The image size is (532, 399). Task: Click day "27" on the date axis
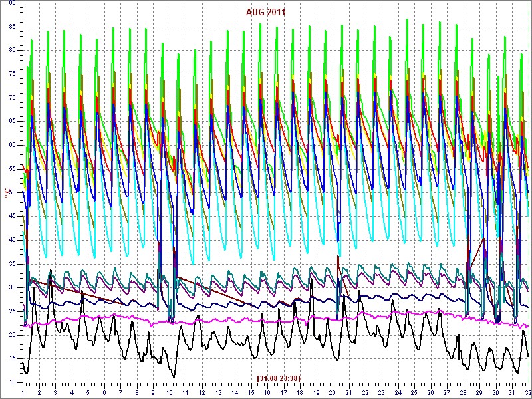446,392
